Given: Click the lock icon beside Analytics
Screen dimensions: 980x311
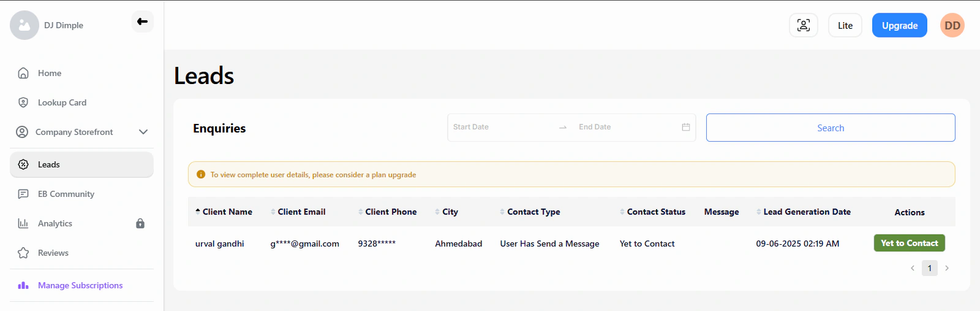Looking at the screenshot, I should tap(140, 223).
